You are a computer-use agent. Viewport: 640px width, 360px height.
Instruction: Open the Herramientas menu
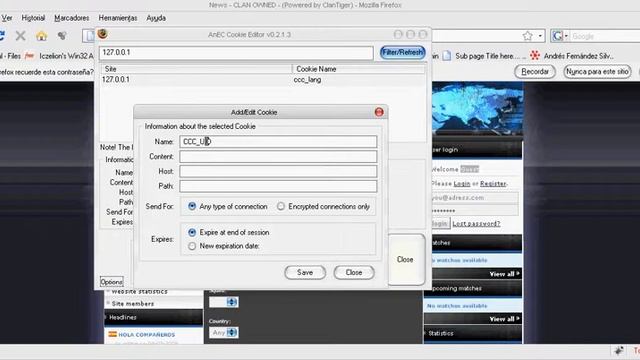pyautogui.click(x=118, y=18)
